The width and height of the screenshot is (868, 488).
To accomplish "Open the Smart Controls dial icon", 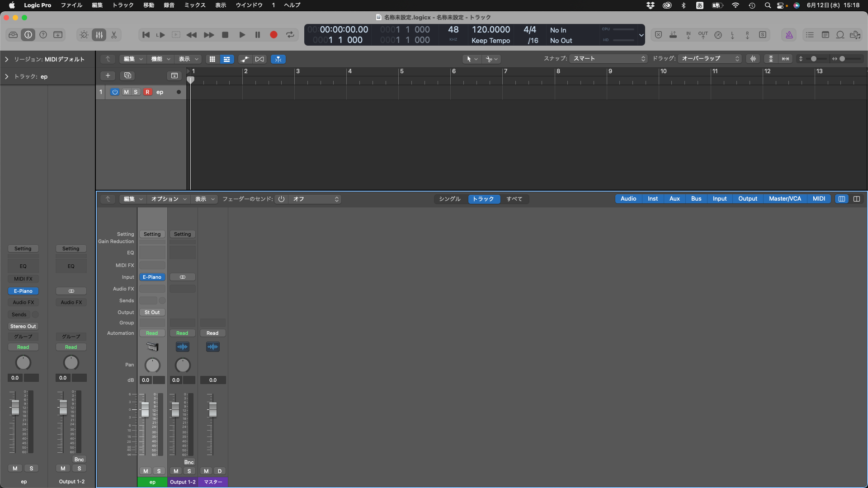I will pyautogui.click(x=84, y=35).
